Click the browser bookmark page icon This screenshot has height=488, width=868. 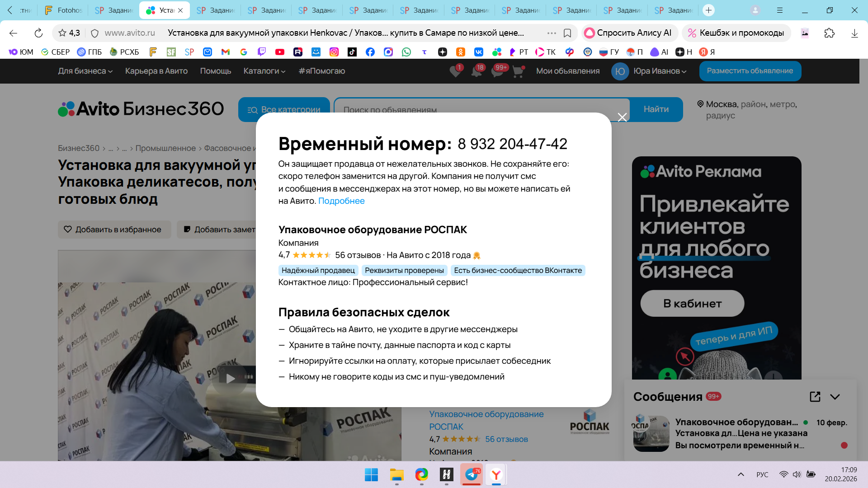pyautogui.click(x=567, y=33)
